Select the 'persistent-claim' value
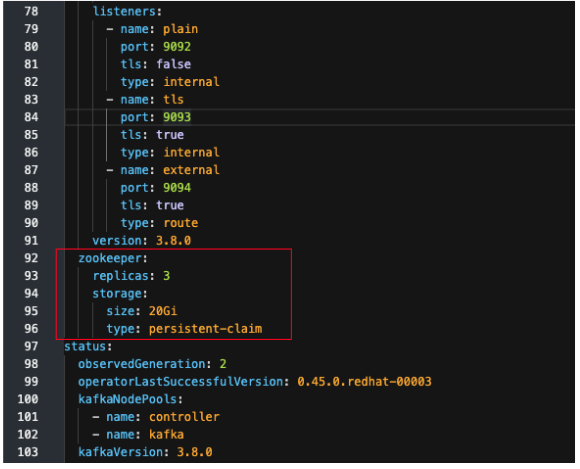580x469 pixels. [205, 329]
